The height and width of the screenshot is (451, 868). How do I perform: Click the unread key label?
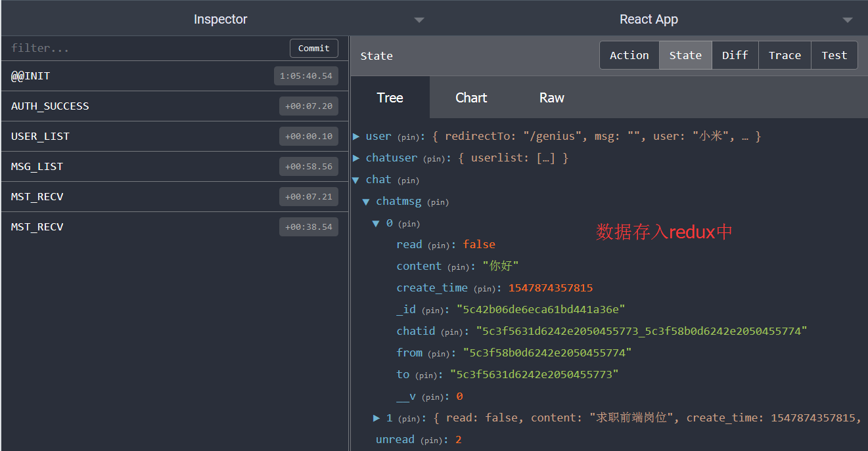click(395, 439)
